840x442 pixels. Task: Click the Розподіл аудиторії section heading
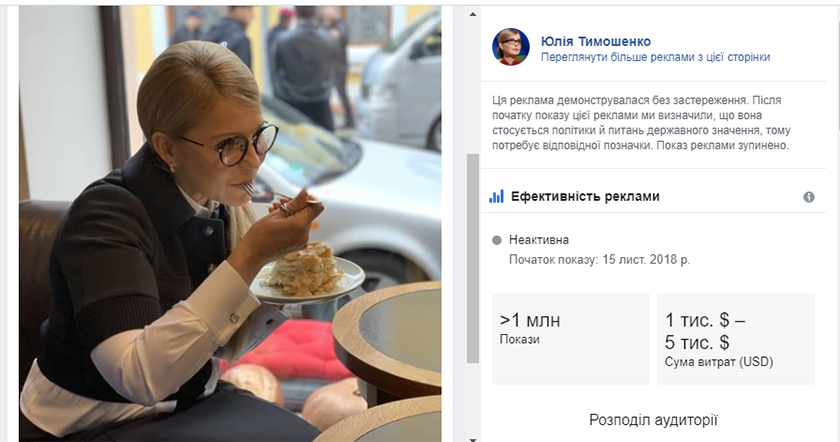653,419
